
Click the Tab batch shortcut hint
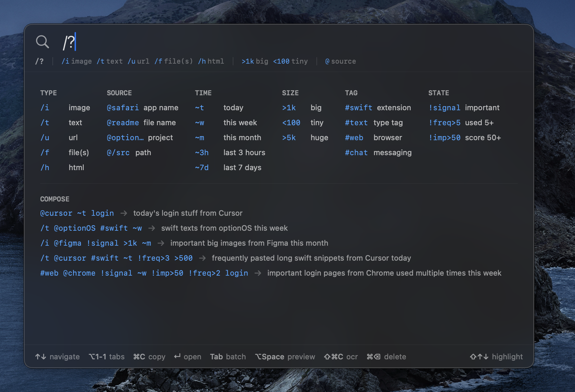(x=228, y=357)
